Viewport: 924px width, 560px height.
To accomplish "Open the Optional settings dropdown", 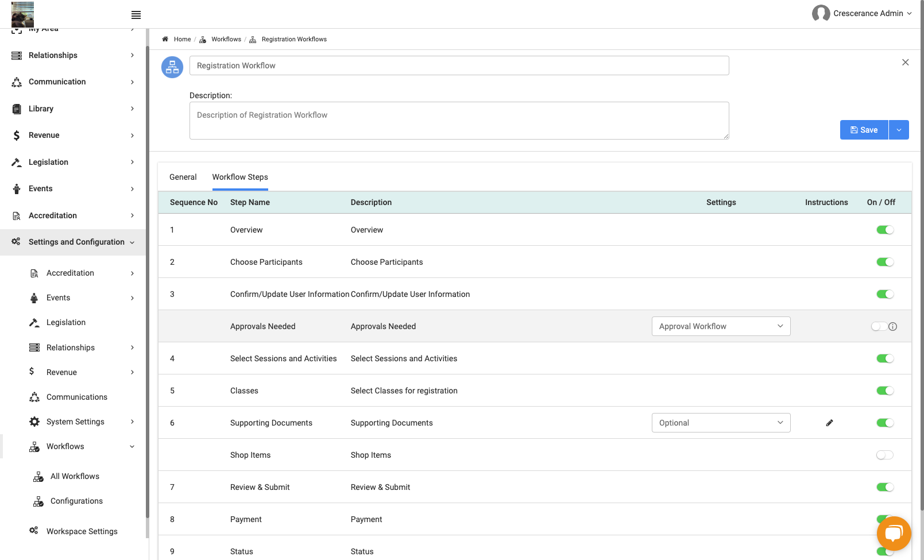I will point(721,423).
